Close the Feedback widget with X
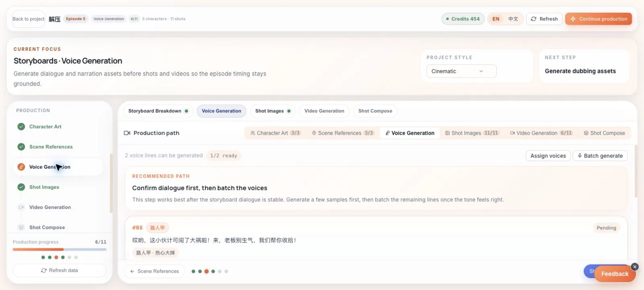The height and width of the screenshot is (290, 644). (635, 267)
